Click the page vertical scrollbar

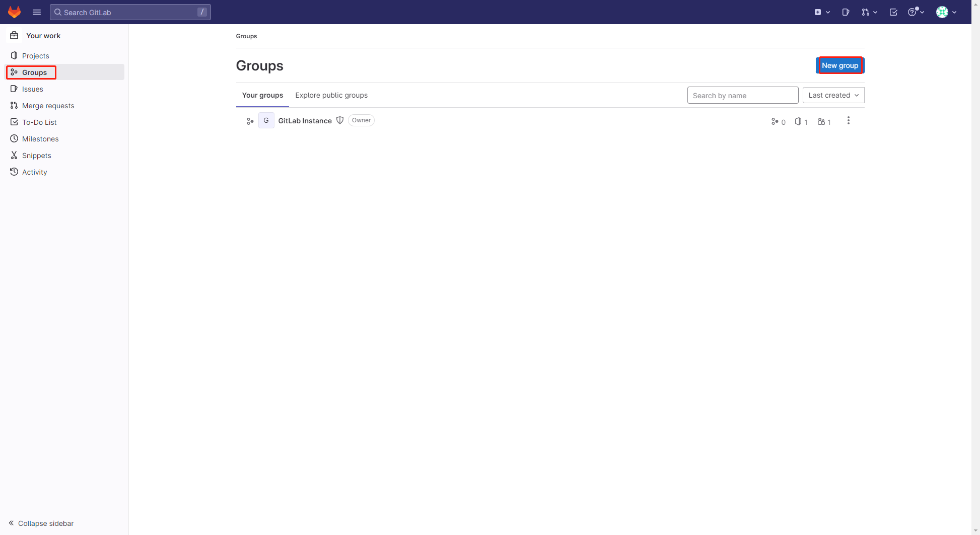tap(975, 267)
